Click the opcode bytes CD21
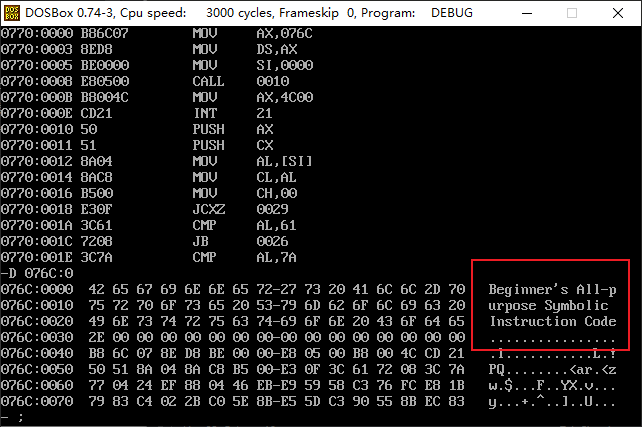The height and width of the screenshot is (427, 642). click(x=97, y=113)
